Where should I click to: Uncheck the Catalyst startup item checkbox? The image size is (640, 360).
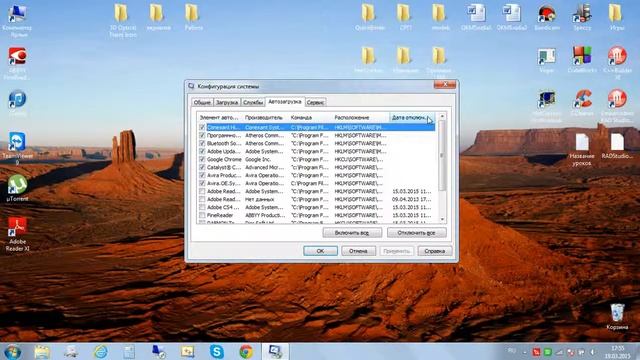coord(202,167)
